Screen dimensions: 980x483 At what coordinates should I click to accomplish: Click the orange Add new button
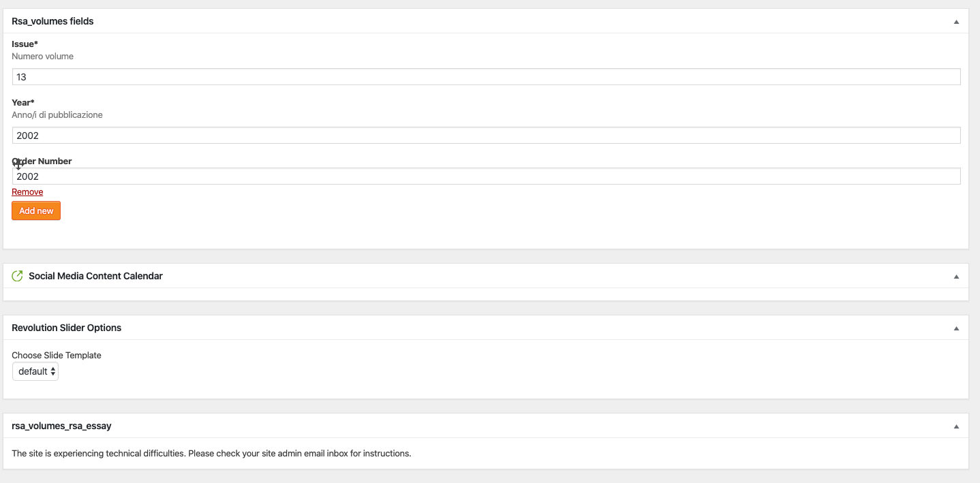pyautogui.click(x=36, y=211)
